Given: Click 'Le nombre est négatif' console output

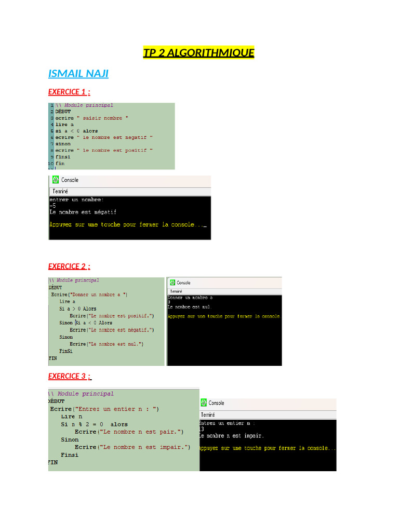Looking at the screenshot, I should (x=83, y=212).
